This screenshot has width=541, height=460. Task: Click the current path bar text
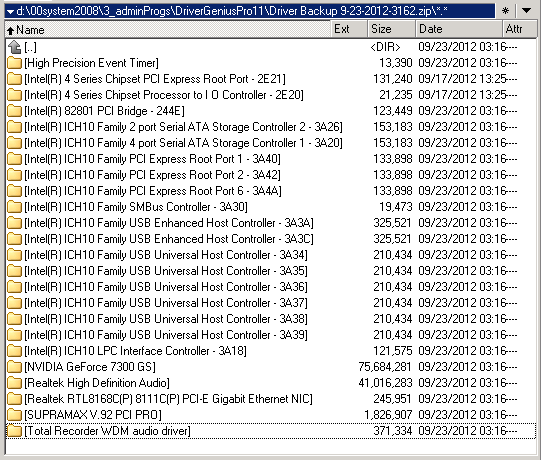[x=232, y=11]
